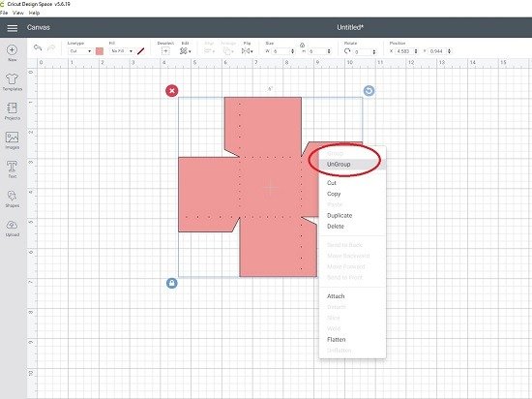Image resolution: width=532 pixels, height=399 pixels.
Task: Click the linetype color swatch
Action: [x=100, y=51]
